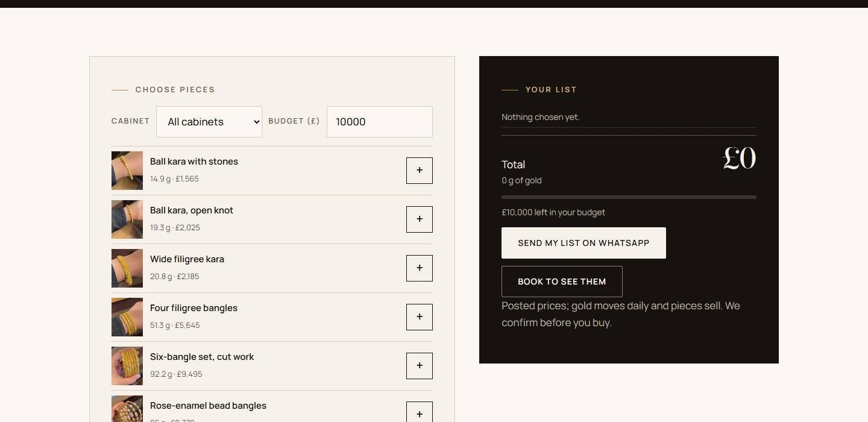Click the Budget (£) label

(x=294, y=121)
